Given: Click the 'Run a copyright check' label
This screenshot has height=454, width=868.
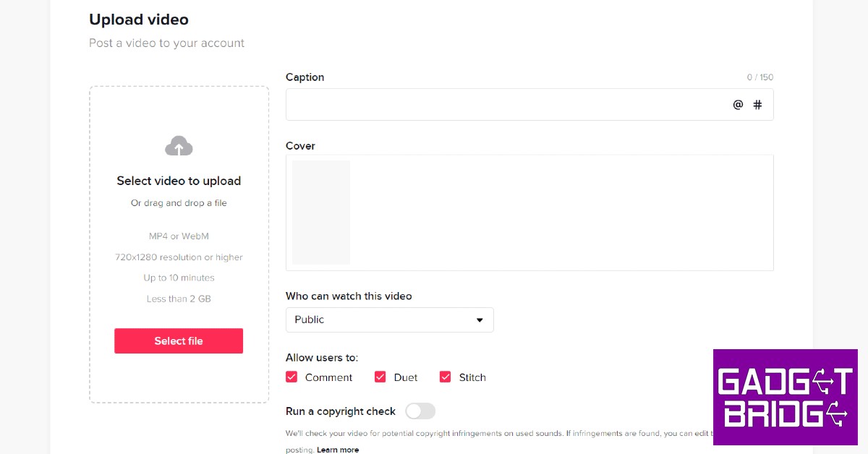Looking at the screenshot, I should 341,411.
